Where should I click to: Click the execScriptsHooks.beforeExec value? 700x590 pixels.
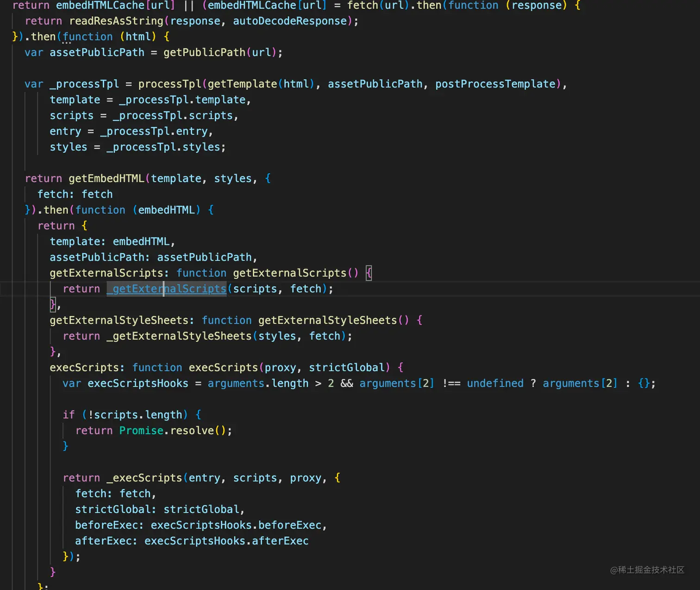pyautogui.click(x=236, y=525)
